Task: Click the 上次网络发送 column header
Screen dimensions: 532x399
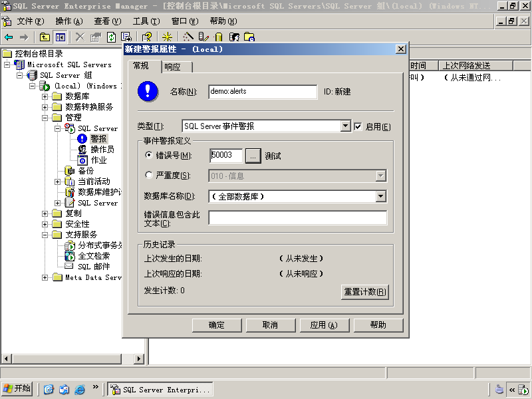Action: (475, 65)
